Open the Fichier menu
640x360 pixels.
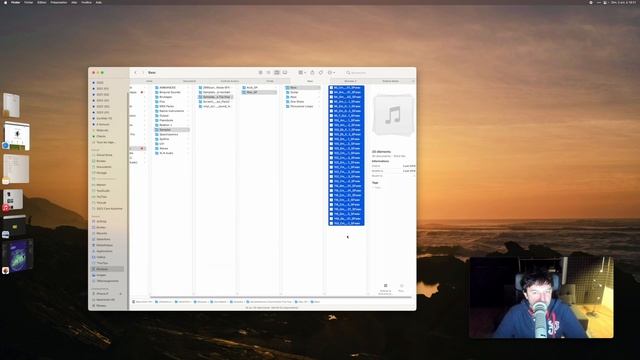[x=29, y=2]
